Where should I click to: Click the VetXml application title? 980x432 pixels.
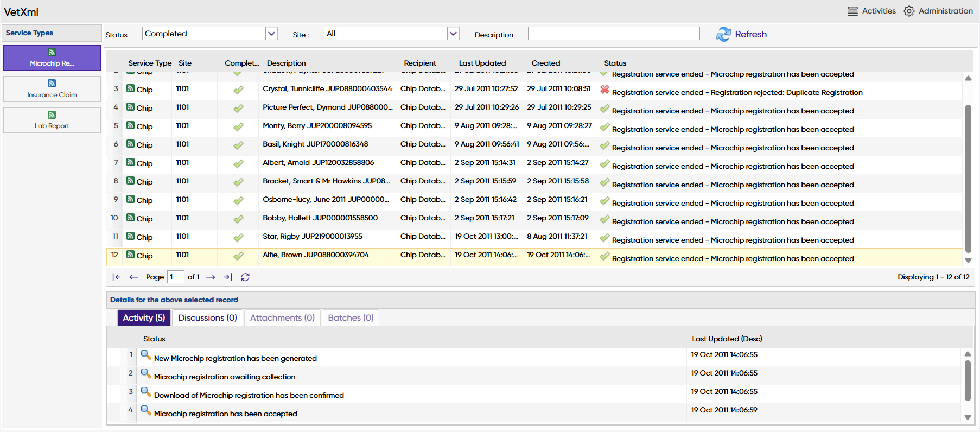click(21, 12)
